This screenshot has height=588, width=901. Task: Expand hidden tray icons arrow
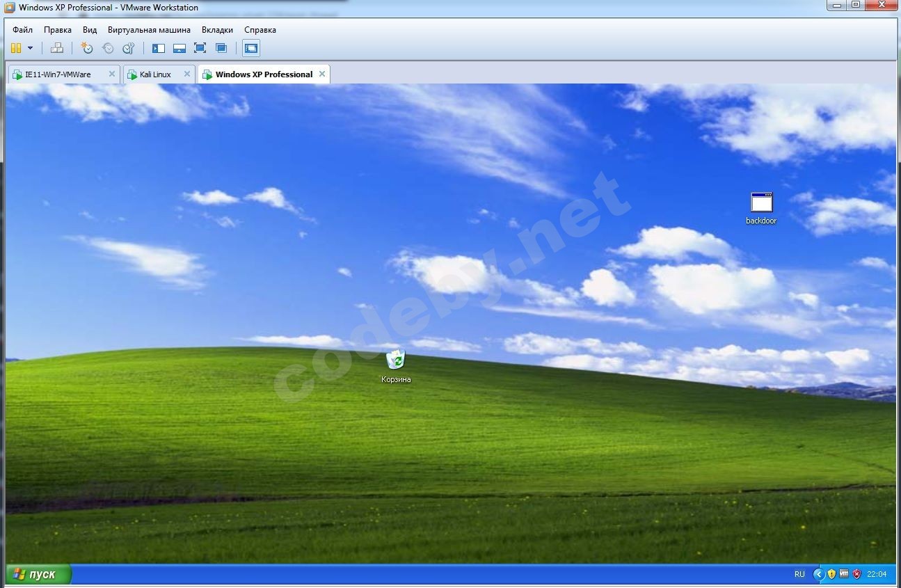click(819, 574)
